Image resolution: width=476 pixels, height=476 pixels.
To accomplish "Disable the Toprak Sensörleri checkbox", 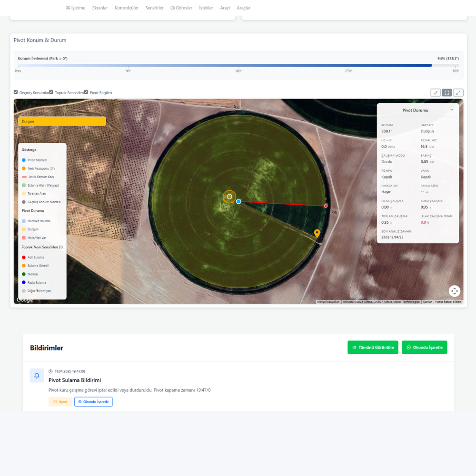I will [51, 91].
